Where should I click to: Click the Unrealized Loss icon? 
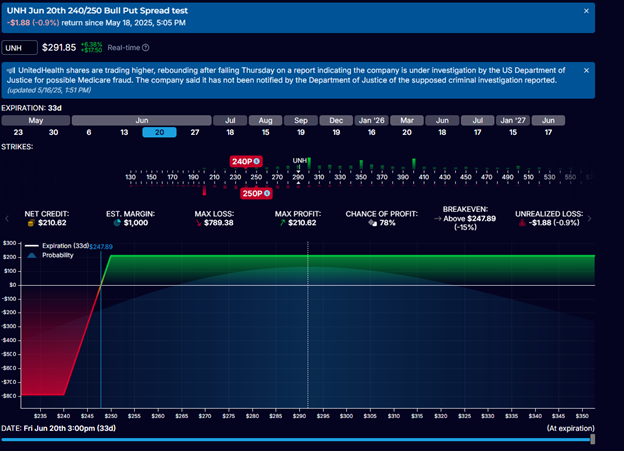point(522,223)
